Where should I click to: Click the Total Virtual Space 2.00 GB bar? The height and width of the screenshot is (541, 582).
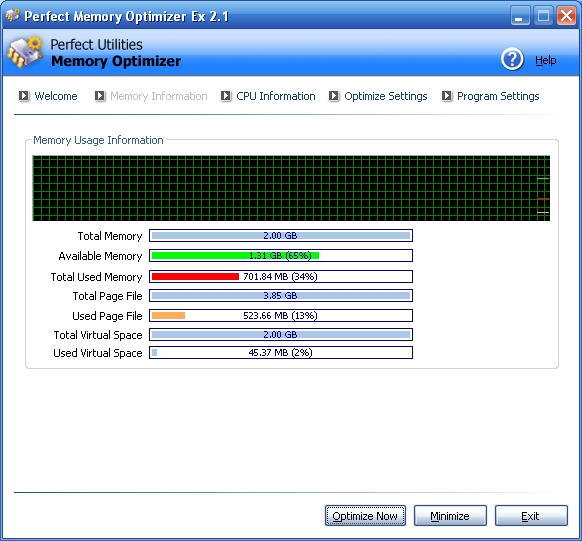[x=281, y=335]
